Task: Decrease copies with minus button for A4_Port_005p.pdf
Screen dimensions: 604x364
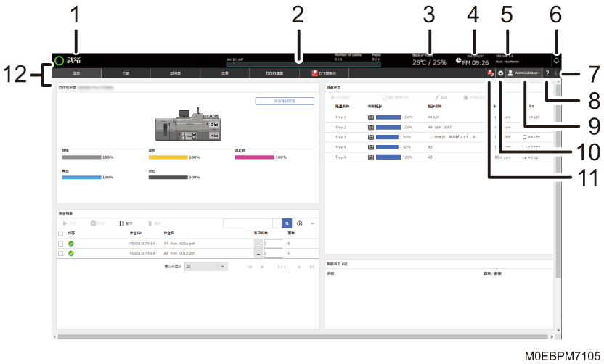Action: pyautogui.click(x=258, y=244)
